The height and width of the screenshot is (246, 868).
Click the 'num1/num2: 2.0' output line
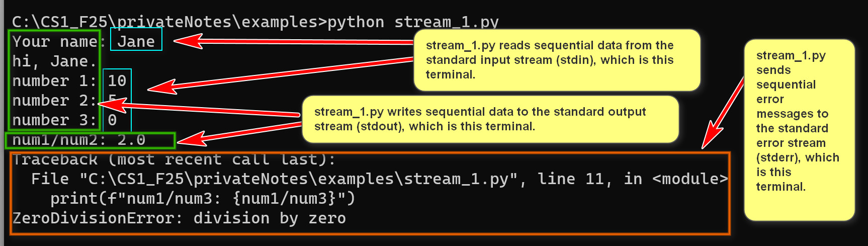pyautogui.click(x=79, y=140)
